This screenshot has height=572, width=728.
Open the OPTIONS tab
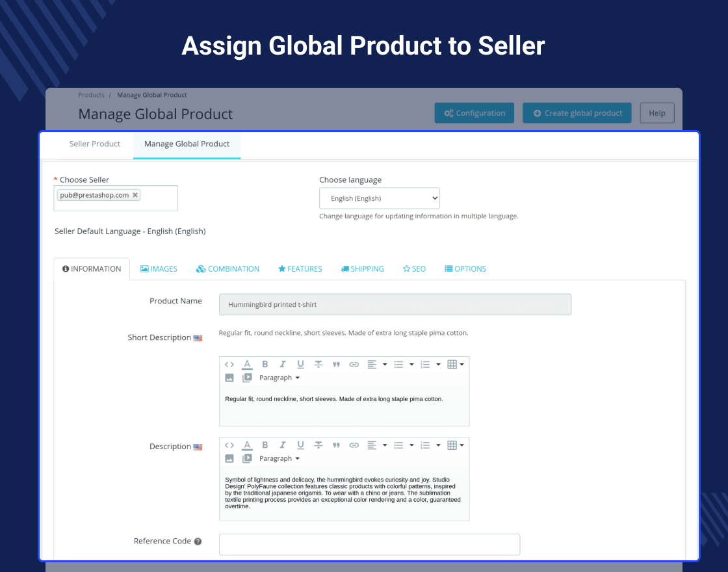pos(465,269)
